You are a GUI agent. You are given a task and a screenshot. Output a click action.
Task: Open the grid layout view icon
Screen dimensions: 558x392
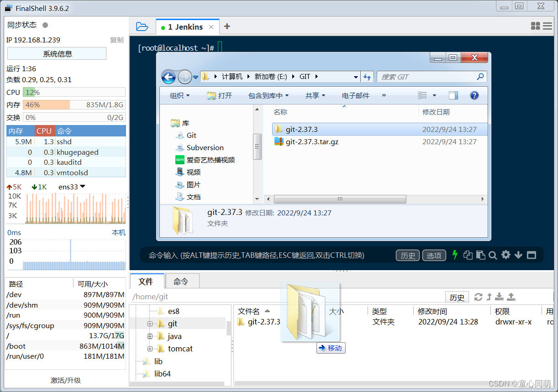point(536,26)
